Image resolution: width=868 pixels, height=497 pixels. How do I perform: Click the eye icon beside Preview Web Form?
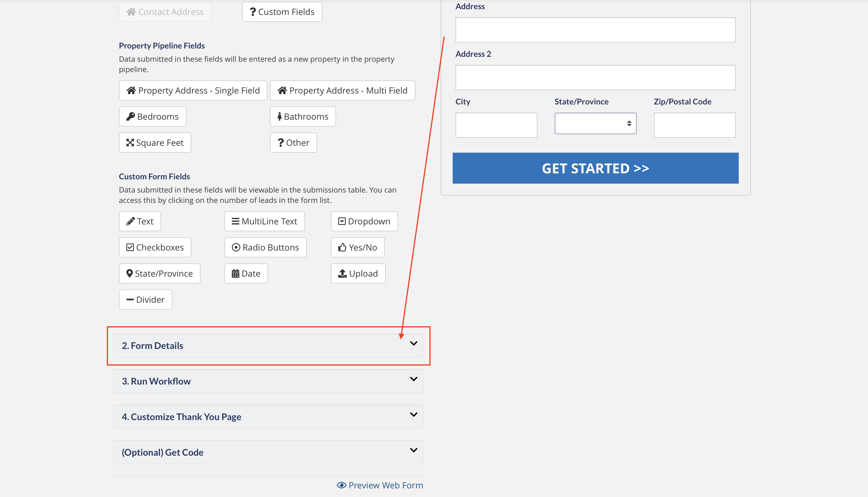pos(341,486)
